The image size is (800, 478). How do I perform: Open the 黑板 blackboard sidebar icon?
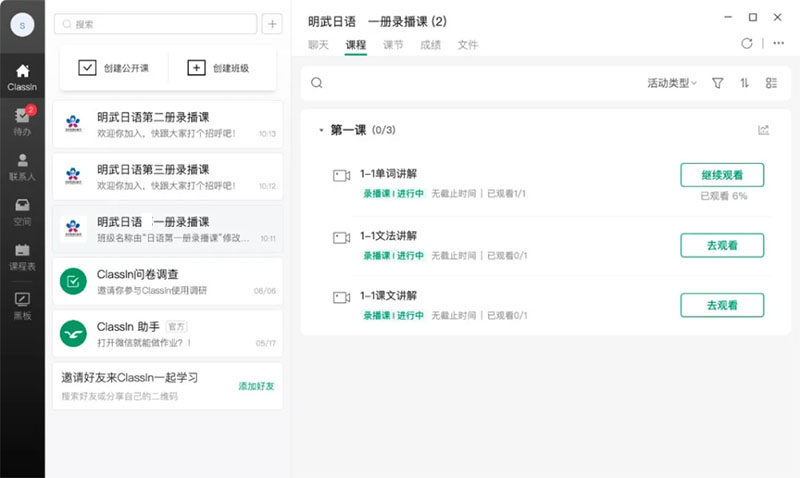(x=22, y=304)
